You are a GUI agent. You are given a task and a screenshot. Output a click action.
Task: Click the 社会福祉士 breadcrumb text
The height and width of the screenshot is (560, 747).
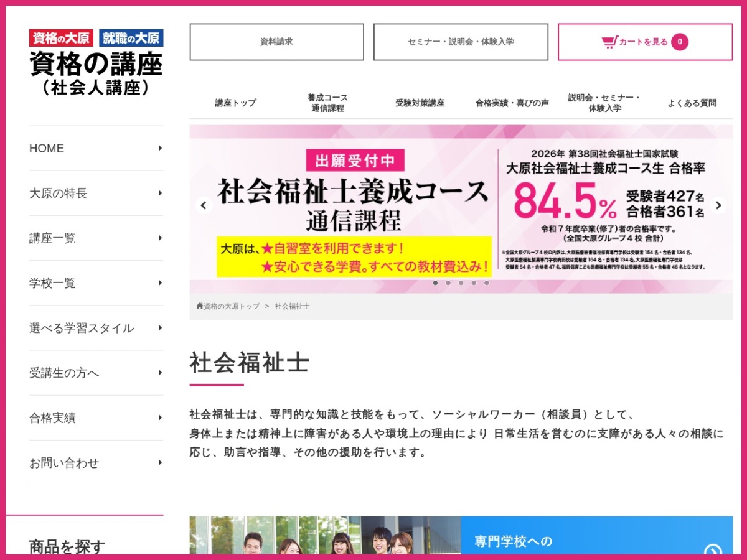tap(292, 306)
